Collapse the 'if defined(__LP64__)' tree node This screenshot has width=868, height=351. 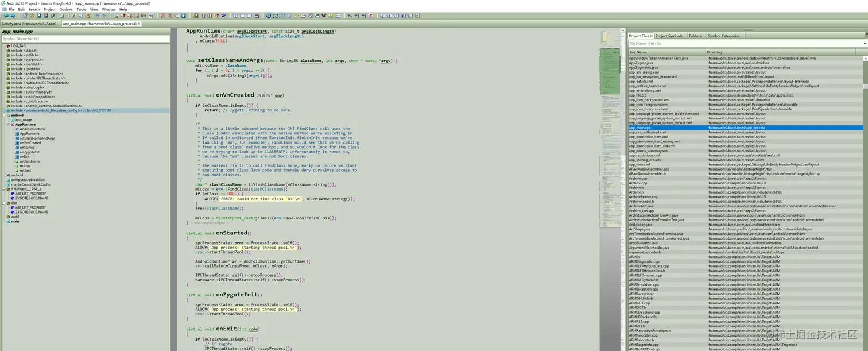point(4,189)
